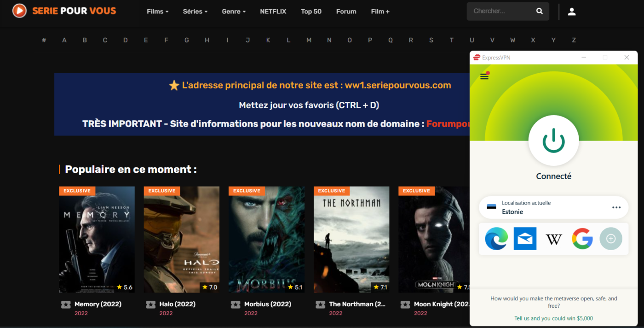Toggle the ExpressVPN power button

(x=554, y=141)
